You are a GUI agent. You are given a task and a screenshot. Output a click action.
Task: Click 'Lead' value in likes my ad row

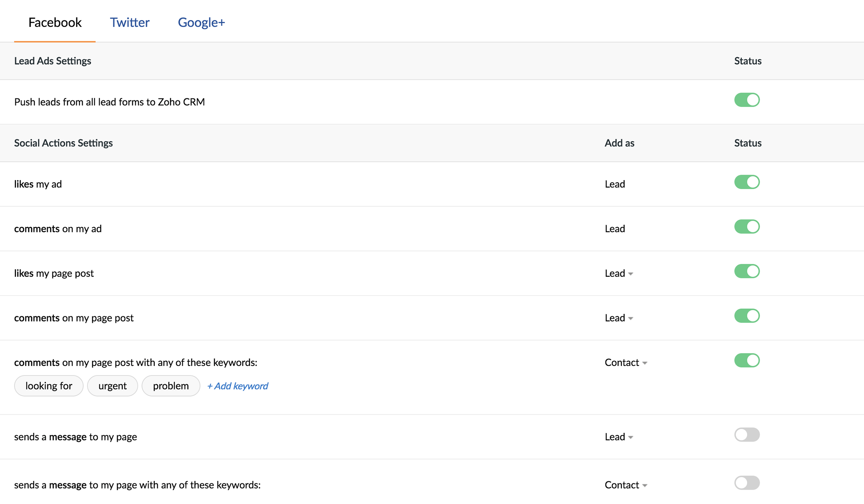[615, 184]
